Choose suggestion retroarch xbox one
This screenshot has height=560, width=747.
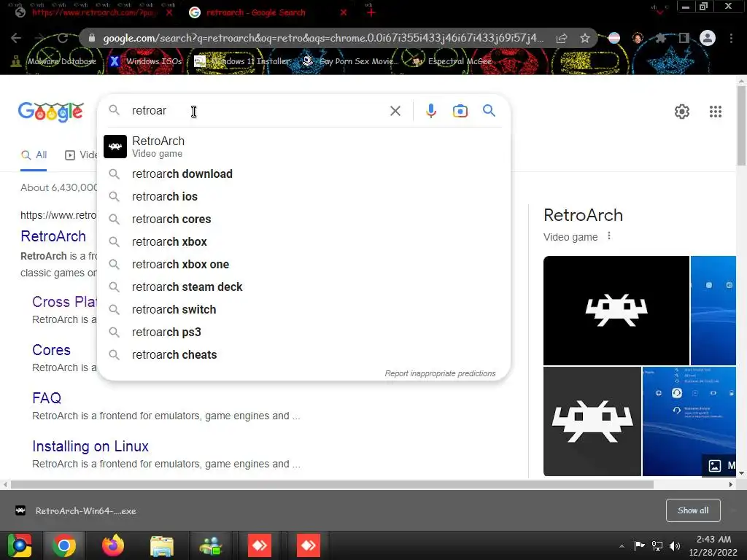point(303,264)
